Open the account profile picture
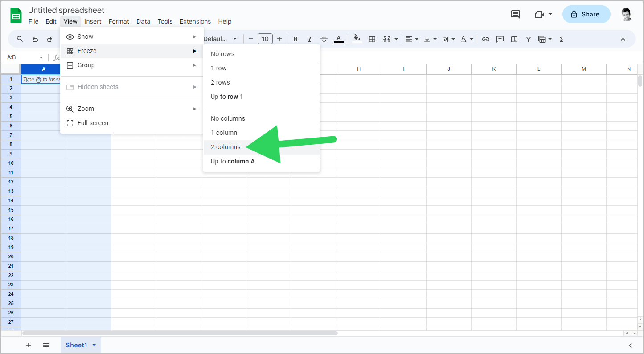This screenshot has height=354, width=644. [627, 14]
